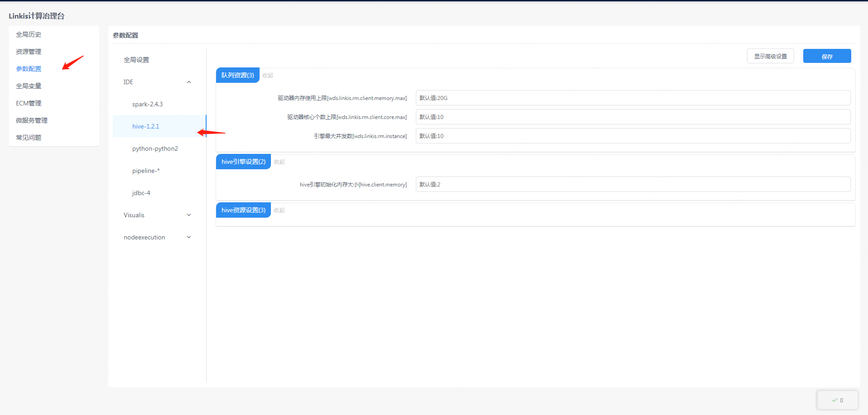
Task: Open the jdbc-4 engine configuration
Action: pos(141,193)
